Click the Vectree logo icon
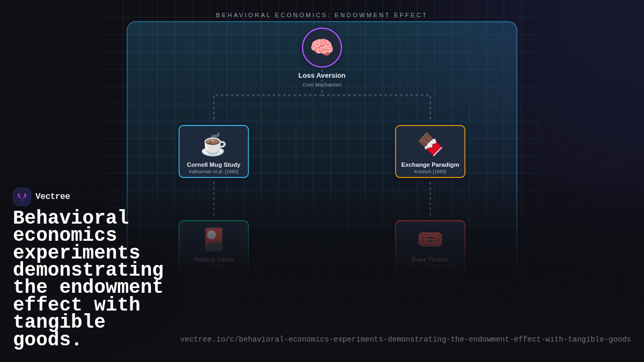644x362 pixels. (22, 197)
